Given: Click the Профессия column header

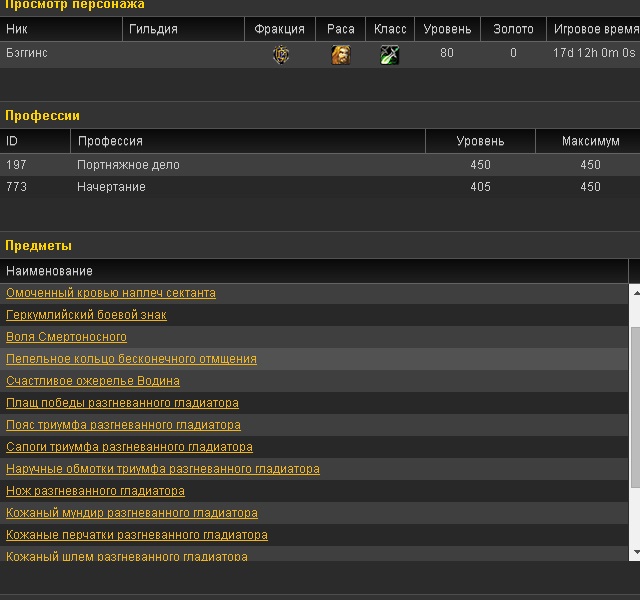Looking at the screenshot, I should click(110, 141).
